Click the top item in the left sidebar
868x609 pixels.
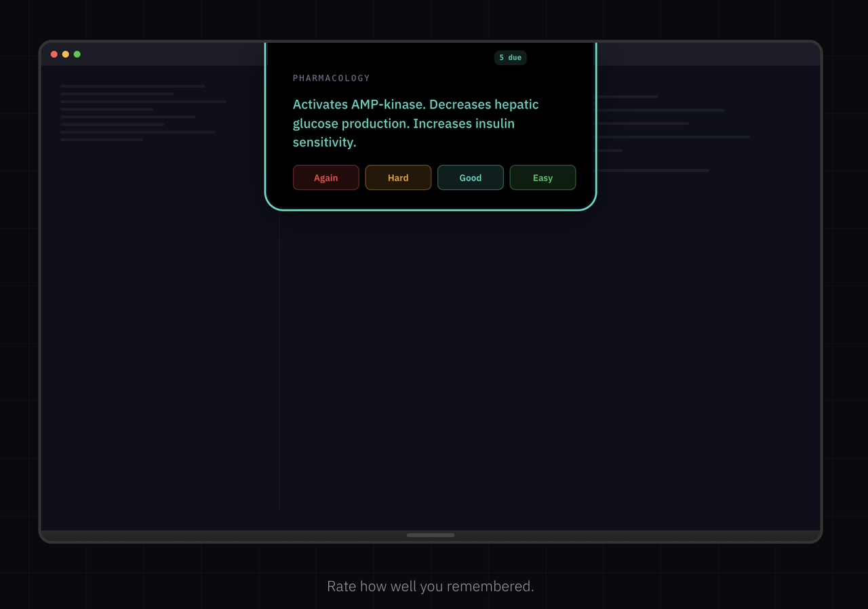coord(132,86)
